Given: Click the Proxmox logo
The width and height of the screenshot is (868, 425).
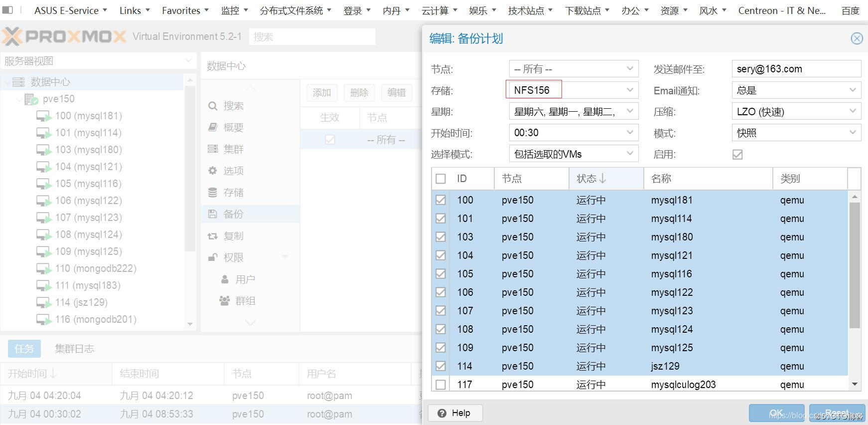Looking at the screenshot, I should pos(64,36).
